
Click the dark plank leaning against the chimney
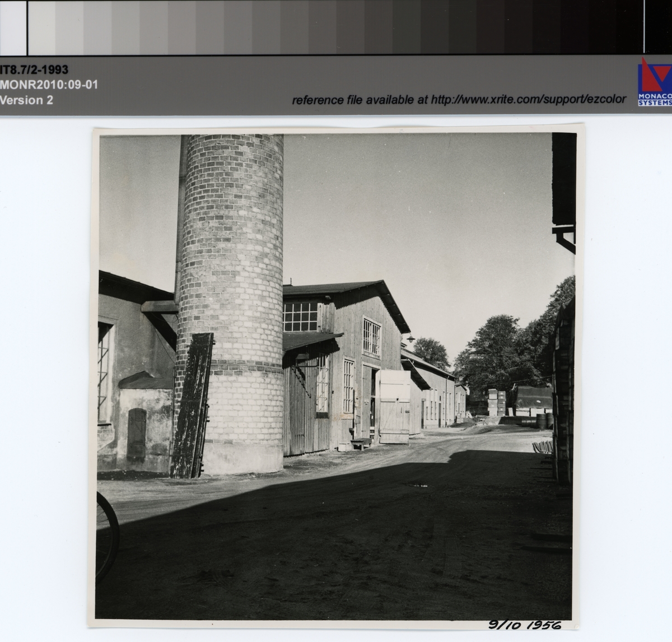(x=192, y=406)
